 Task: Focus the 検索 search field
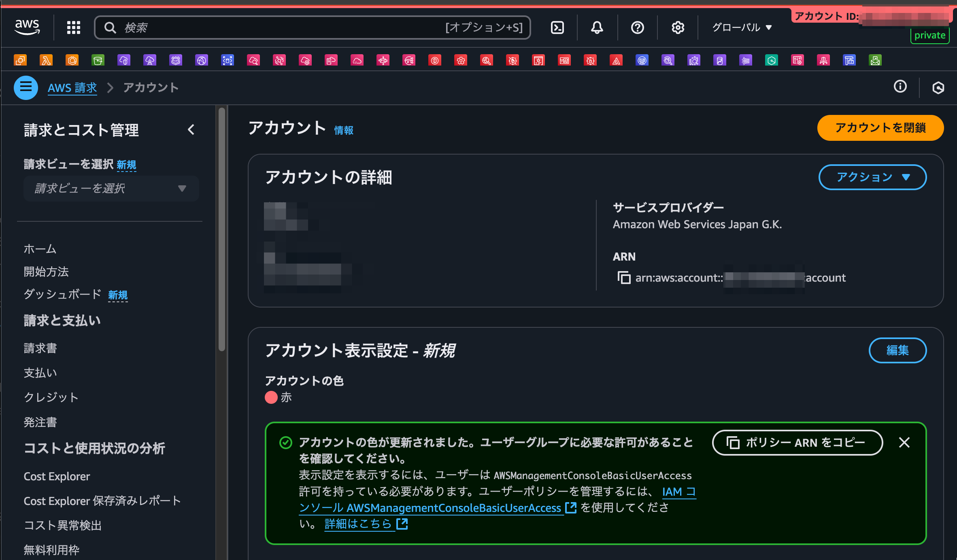(x=313, y=28)
